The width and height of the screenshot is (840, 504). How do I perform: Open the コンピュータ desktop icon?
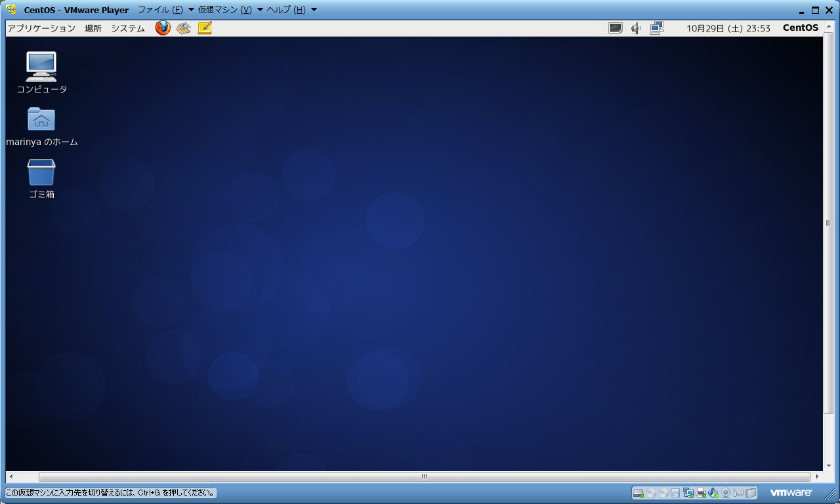[41, 67]
